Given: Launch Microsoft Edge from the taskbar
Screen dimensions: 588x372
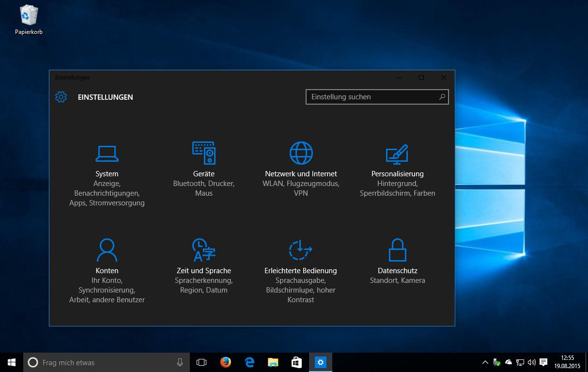Looking at the screenshot, I should (x=249, y=362).
